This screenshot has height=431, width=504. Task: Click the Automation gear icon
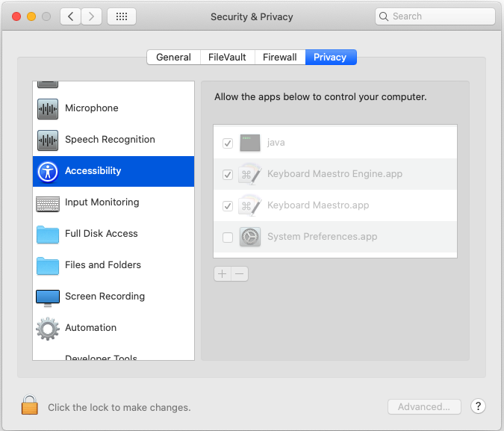coord(48,328)
